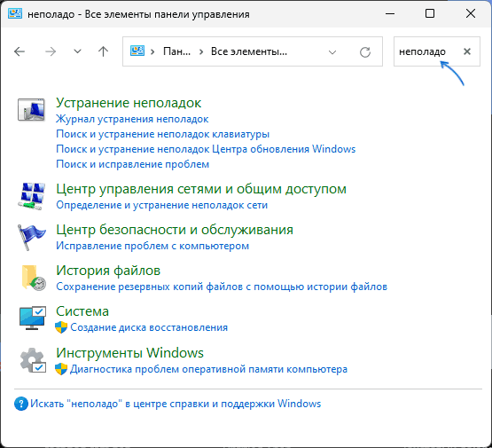
Task: Click the blue flag Security and Maintenance icon
Action: 31,237
